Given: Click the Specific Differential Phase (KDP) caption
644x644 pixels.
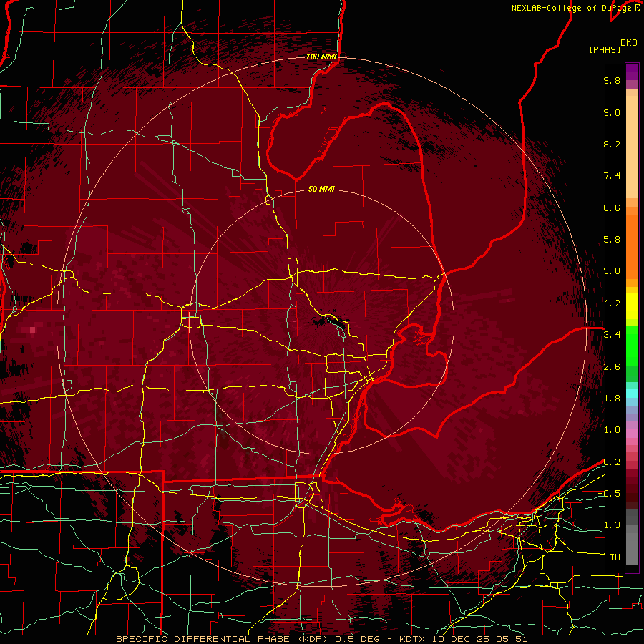Looking at the screenshot, I should click(223, 639).
